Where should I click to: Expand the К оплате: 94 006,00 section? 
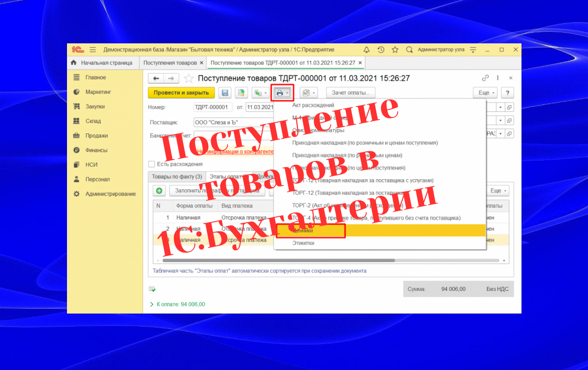point(178,304)
